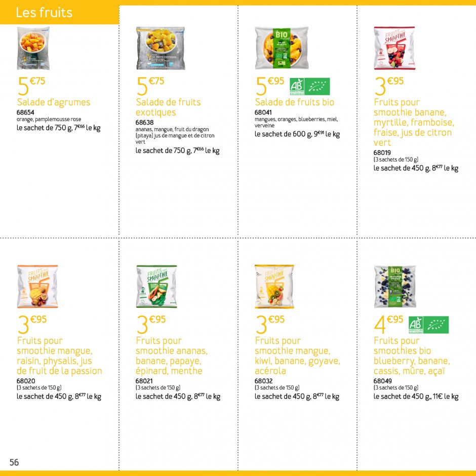Select the Les fruits section header
The height and width of the screenshot is (476, 476).
tap(45, 13)
